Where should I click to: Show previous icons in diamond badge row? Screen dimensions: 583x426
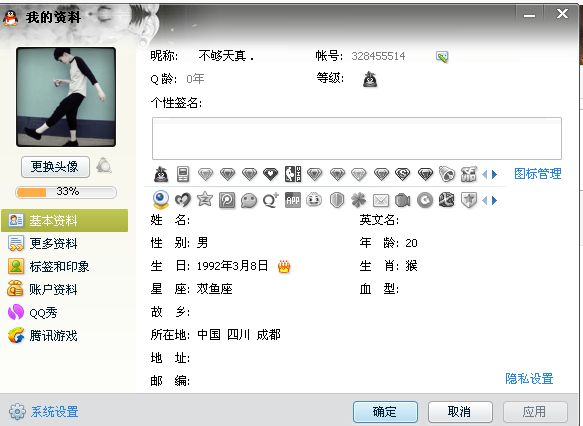click(x=484, y=174)
